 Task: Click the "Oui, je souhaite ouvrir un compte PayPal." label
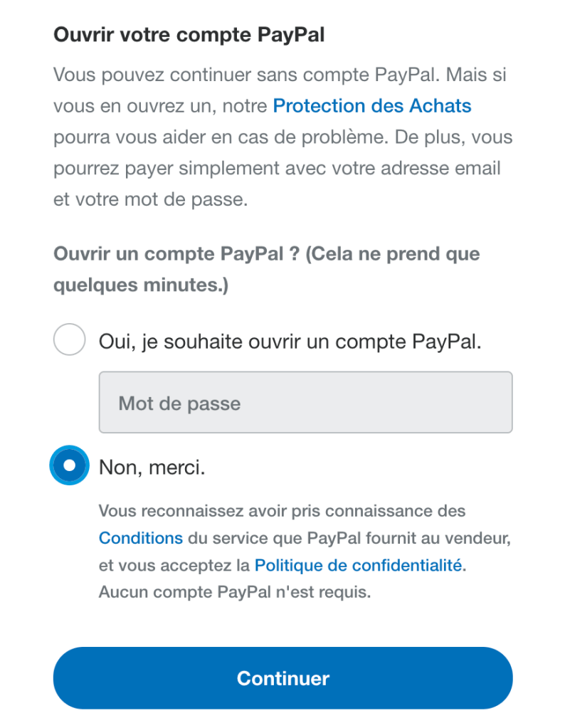pyautogui.click(x=290, y=342)
